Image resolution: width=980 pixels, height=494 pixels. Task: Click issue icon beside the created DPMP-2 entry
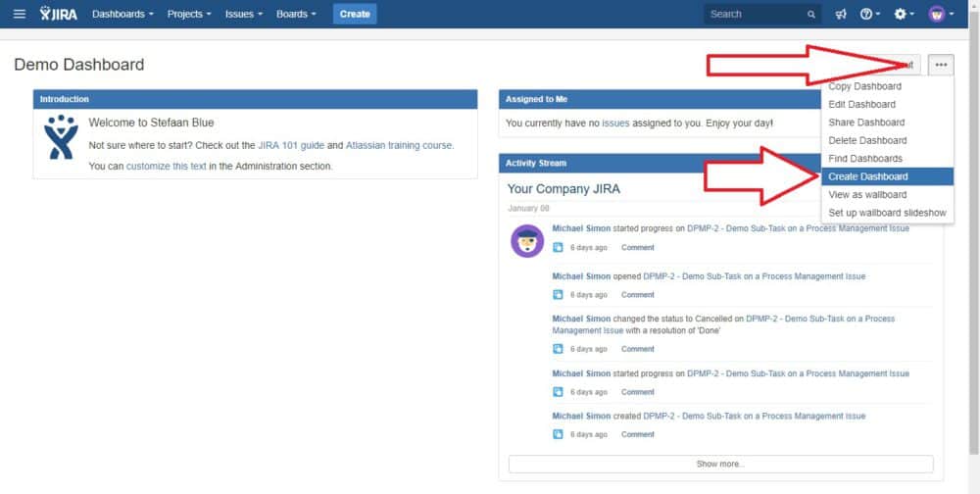click(558, 434)
